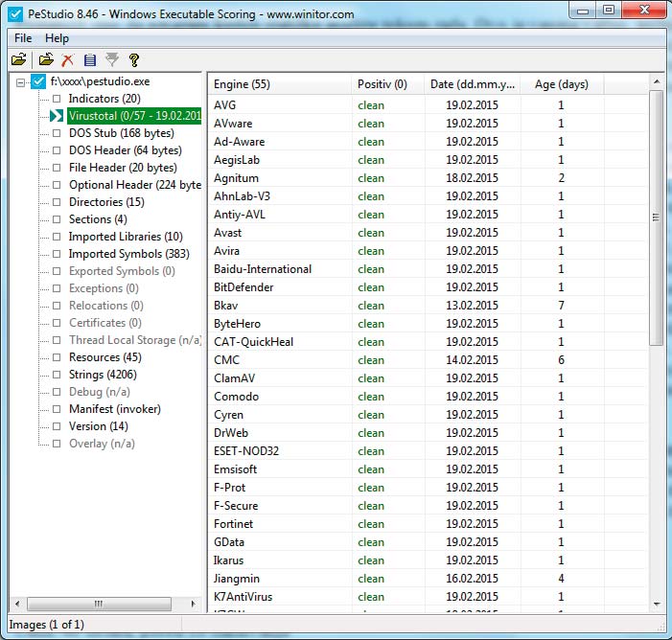The height and width of the screenshot is (640, 672).
Task: Tick the DOS Header checkbox
Action: [57, 150]
